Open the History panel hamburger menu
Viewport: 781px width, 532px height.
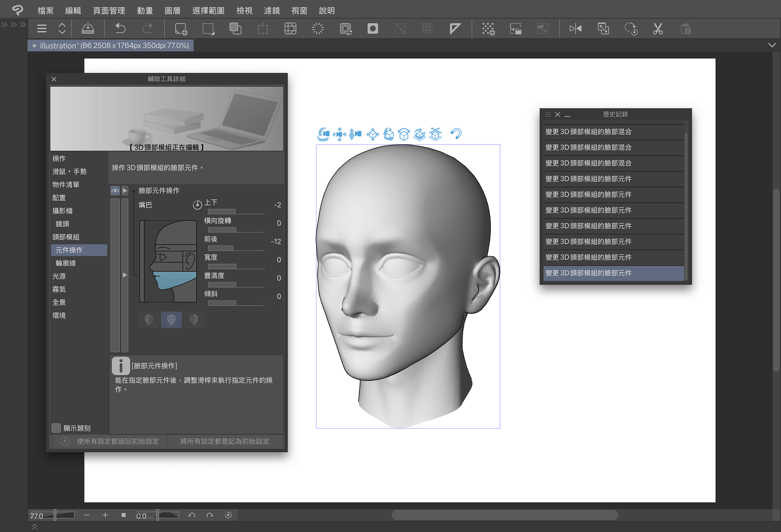tap(547, 114)
